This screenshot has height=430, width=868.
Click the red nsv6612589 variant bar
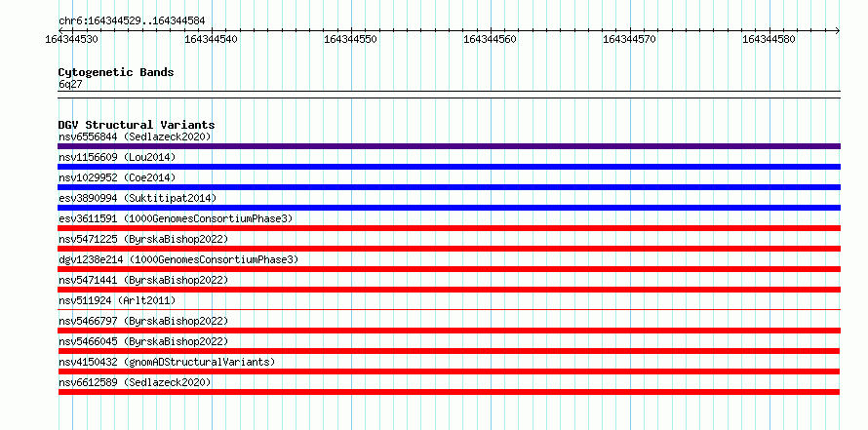[449, 392]
